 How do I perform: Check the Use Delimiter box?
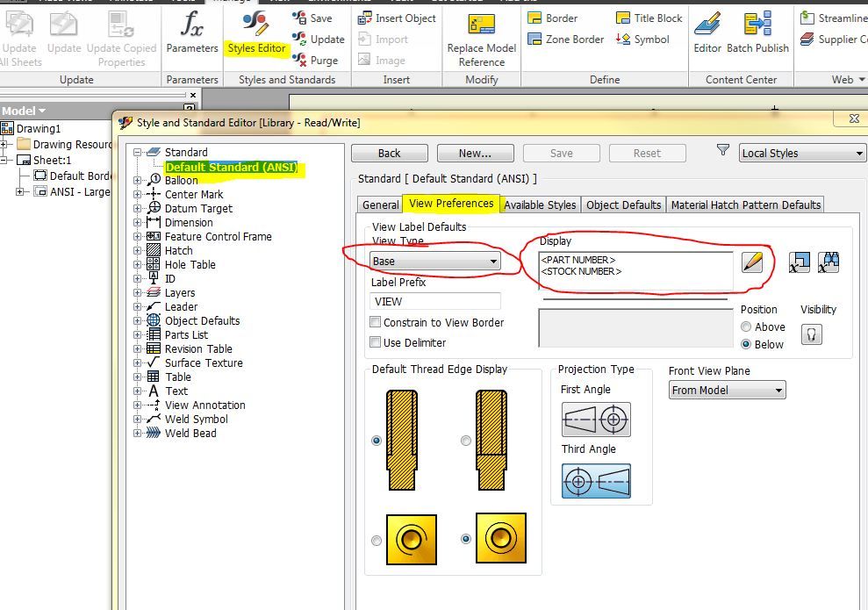point(376,342)
